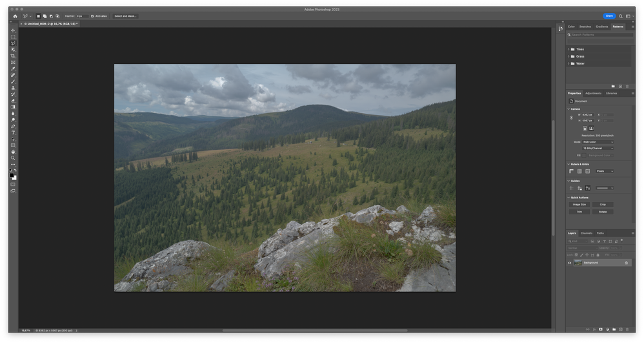Enable New selection mode
This screenshot has width=644, height=343.
tap(38, 16)
